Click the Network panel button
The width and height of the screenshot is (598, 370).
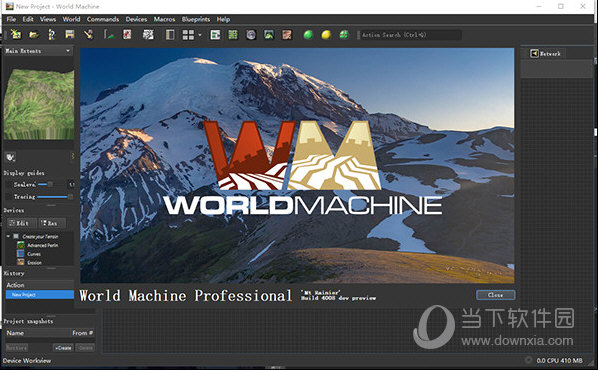(547, 53)
